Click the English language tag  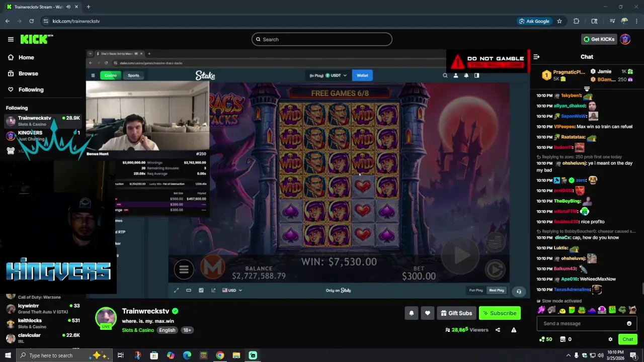point(167,330)
